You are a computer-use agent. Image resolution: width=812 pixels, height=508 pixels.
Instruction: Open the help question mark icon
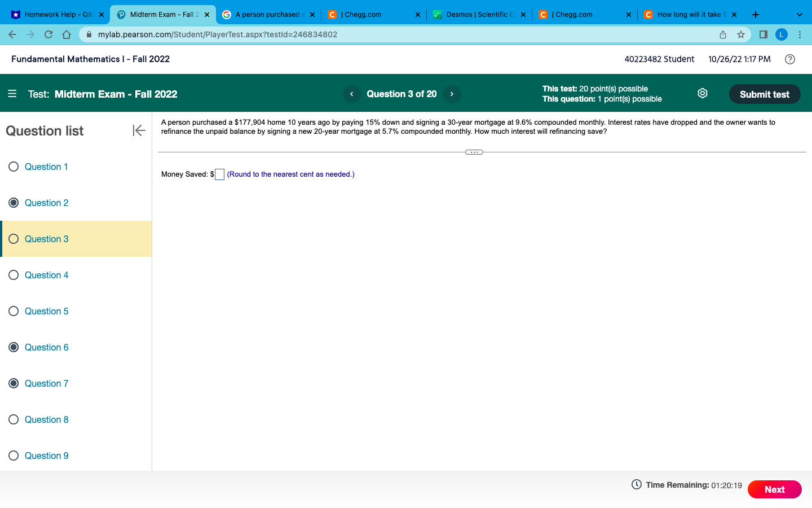(789, 59)
